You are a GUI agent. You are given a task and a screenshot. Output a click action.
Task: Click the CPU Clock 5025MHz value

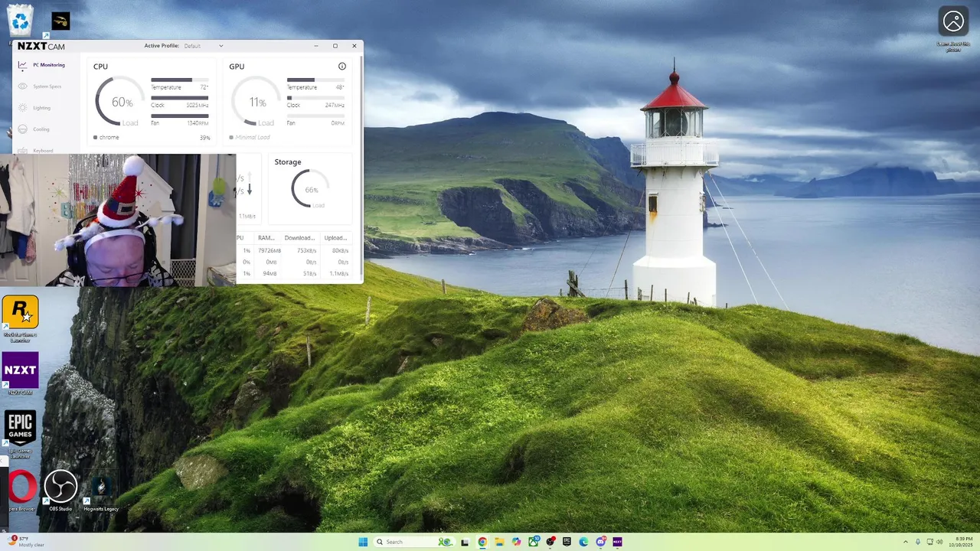tap(198, 105)
